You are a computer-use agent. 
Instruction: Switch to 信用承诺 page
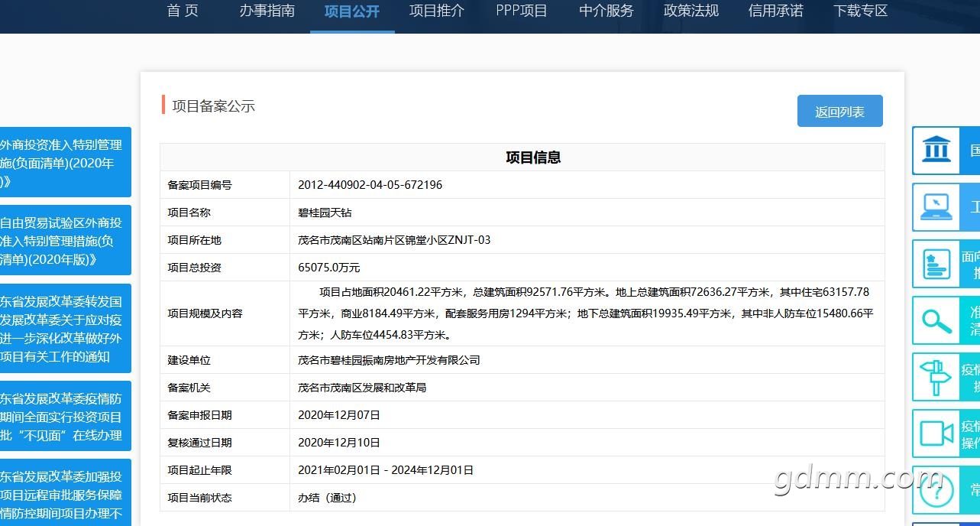tap(776, 11)
